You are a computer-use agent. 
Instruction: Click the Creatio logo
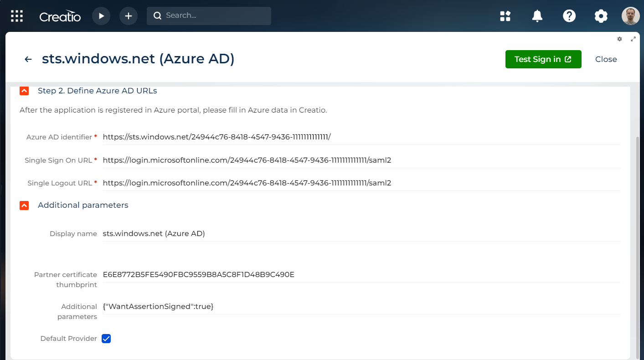tap(60, 16)
